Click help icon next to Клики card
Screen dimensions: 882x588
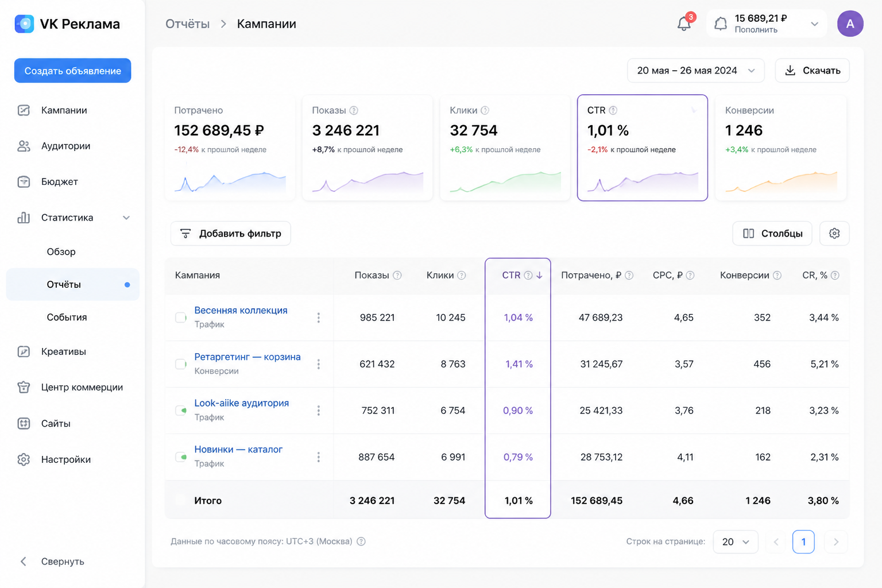point(485,110)
